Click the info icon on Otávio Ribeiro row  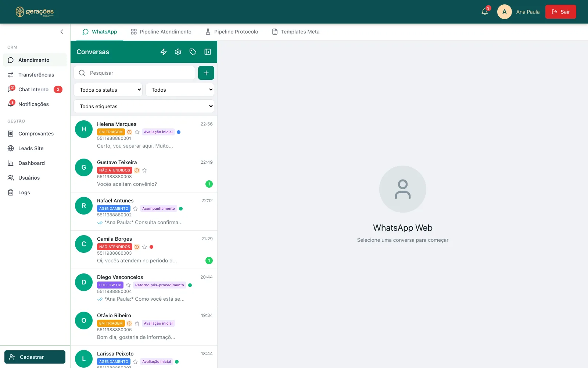129,323
